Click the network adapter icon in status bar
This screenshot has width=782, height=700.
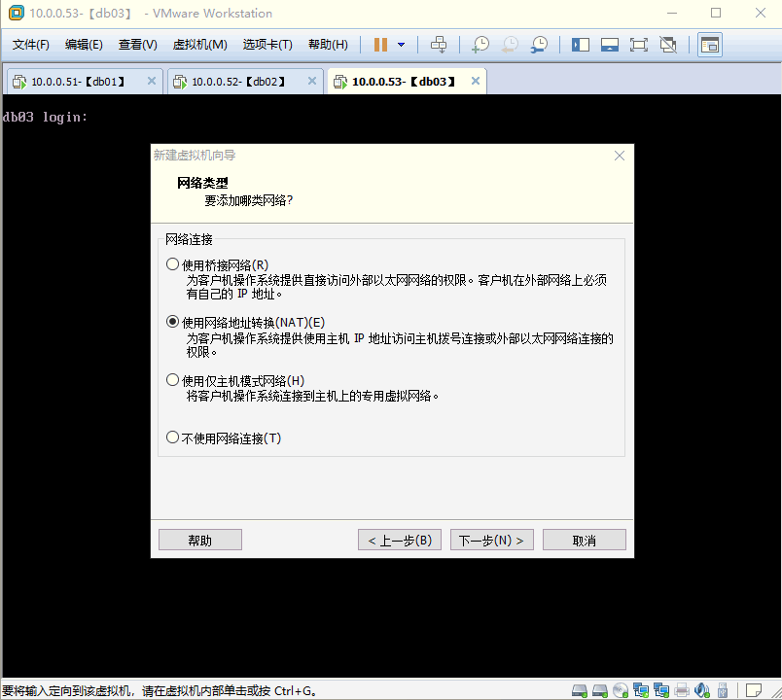click(642, 689)
